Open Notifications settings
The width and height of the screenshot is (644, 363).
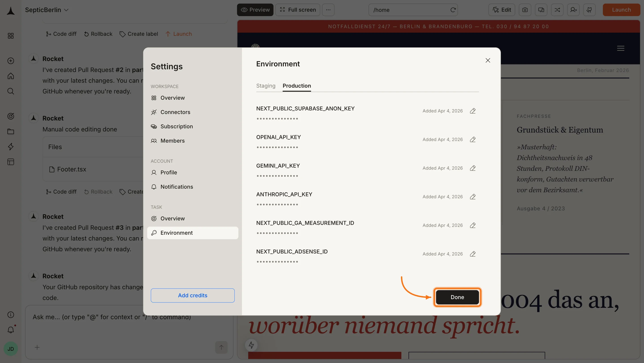coord(193,187)
